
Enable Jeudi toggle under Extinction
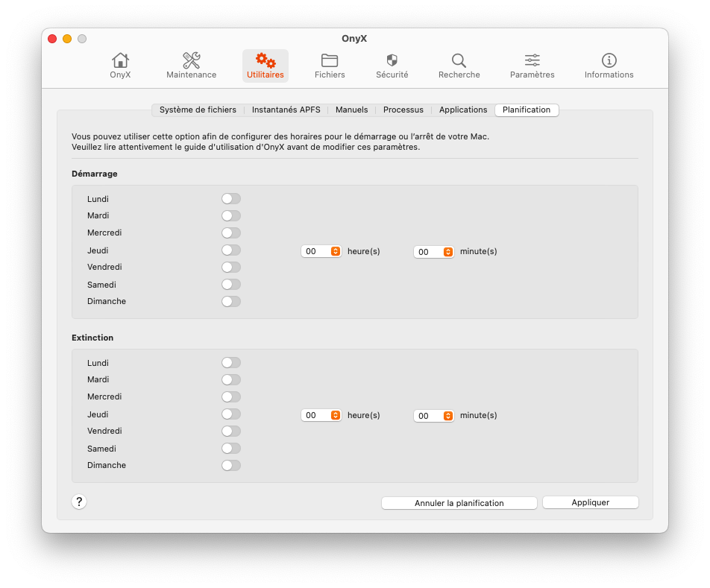(x=231, y=414)
